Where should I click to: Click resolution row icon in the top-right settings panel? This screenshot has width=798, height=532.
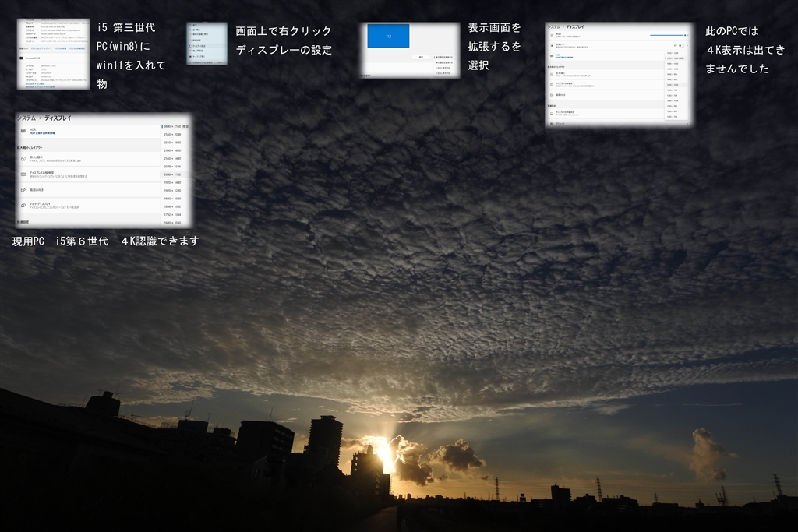coord(552,85)
